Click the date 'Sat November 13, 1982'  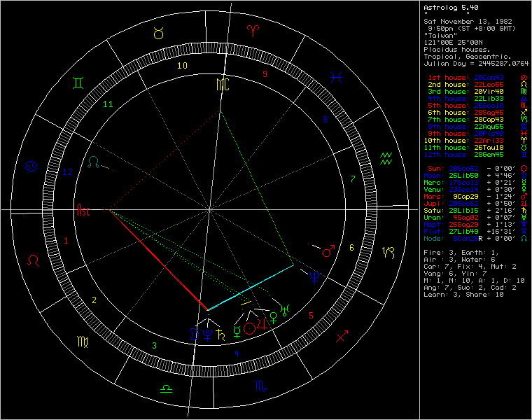click(468, 22)
